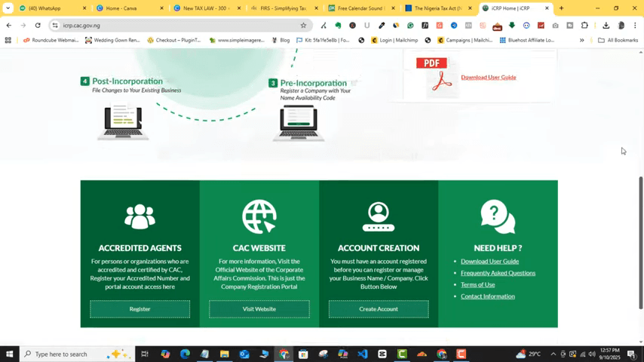Switch to the WhatsApp tab
This screenshot has height=362, width=644.
[53, 8]
